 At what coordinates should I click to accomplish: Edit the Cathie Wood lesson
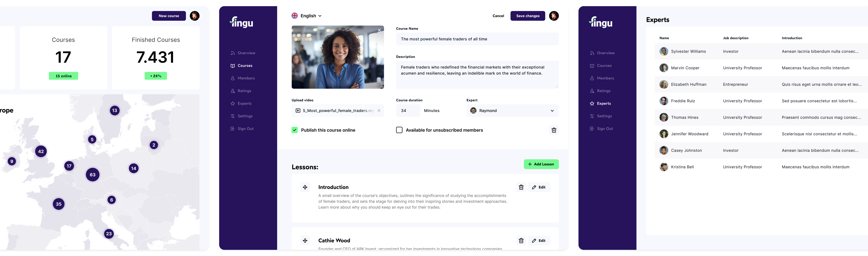point(539,240)
